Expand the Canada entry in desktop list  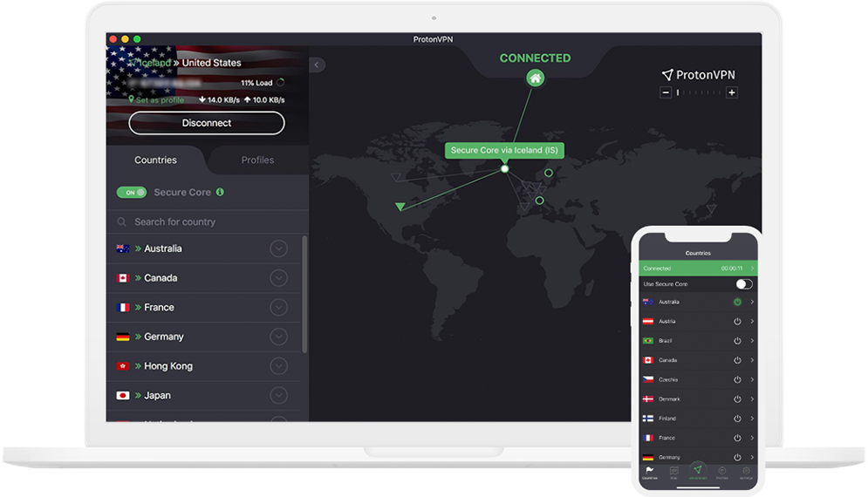point(278,278)
